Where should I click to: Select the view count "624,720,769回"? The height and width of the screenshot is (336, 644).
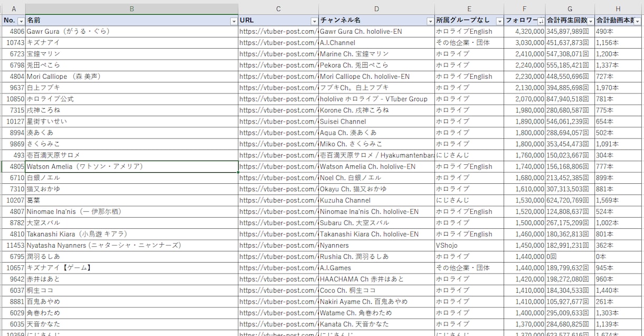[570, 200]
